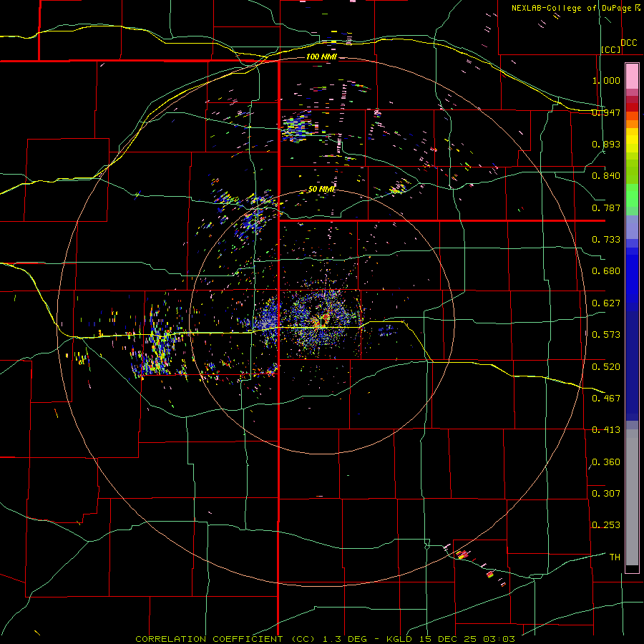
Task: Click the 0.680 scale value
Action: 606,271
